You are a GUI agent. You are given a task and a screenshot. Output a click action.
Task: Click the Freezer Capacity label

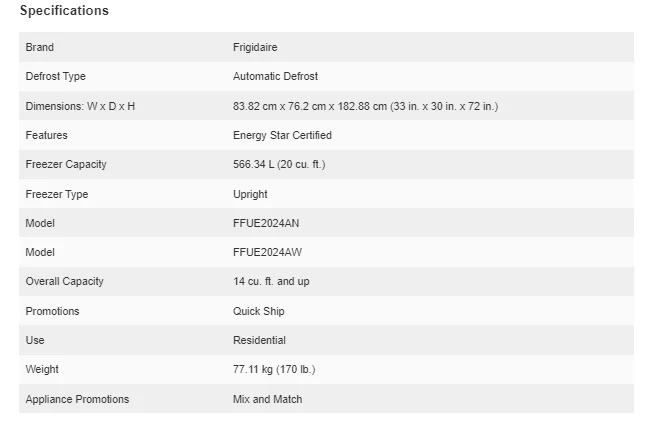pyautogui.click(x=66, y=164)
